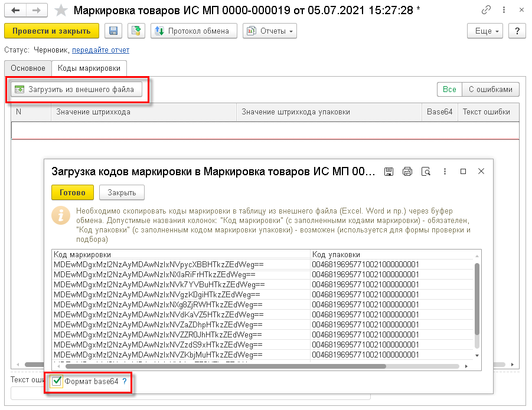This screenshot has width=532, height=410.
Task: Select the code row ending NVZzdS9xHTkzZEdWeg==
Action: click(x=181, y=345)
